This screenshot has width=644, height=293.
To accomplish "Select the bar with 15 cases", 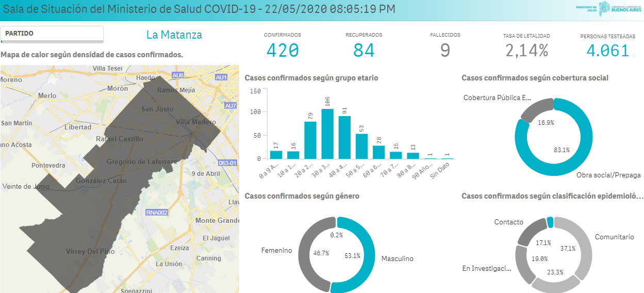I will click(395, 155).
